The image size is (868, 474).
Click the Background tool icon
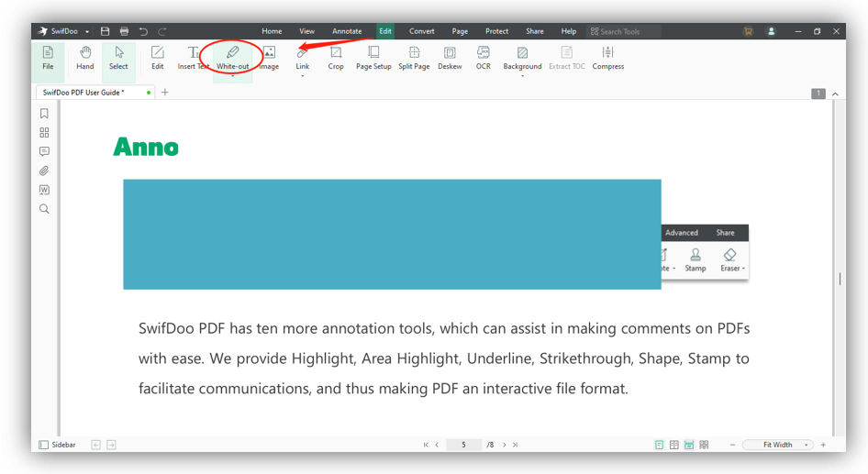[522, 52]
